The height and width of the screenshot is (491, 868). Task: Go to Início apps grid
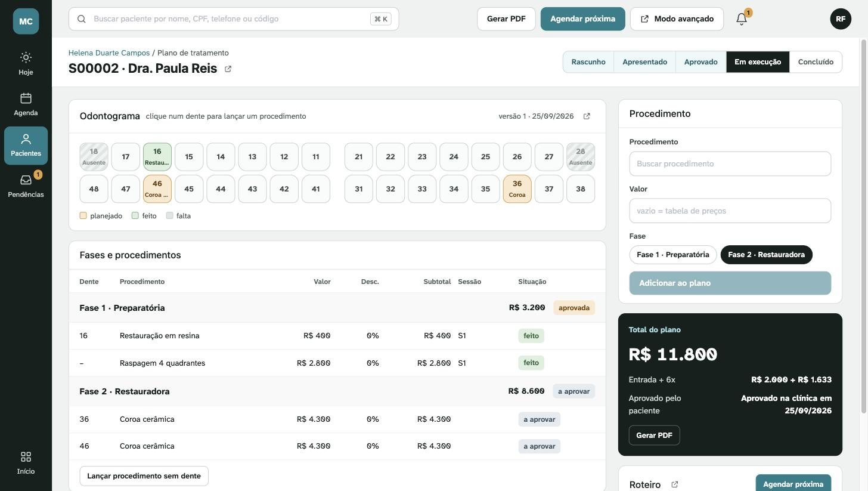pos(26,463)
